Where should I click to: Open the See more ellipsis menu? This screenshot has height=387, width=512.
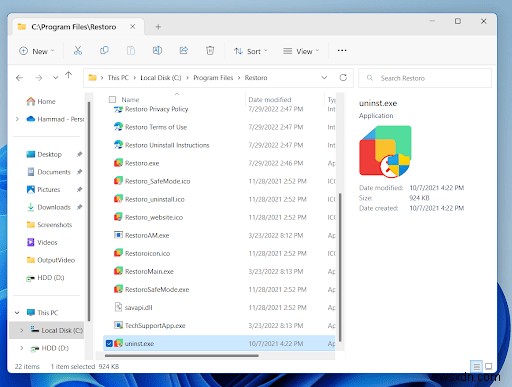click(342, 51)
